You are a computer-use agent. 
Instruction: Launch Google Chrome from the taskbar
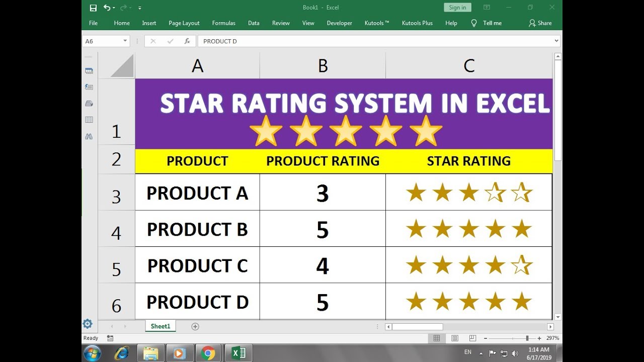pyautogui.click(x=208, y=353)
